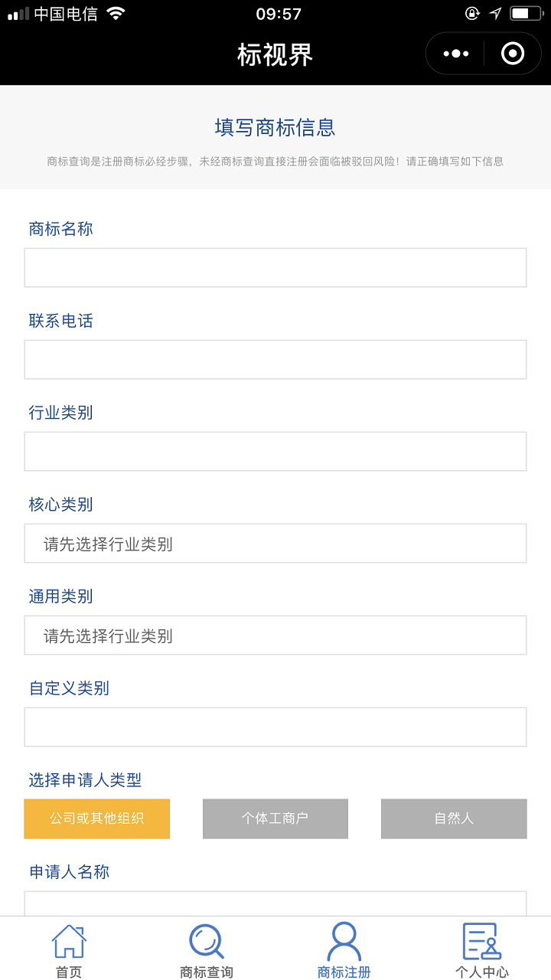The height and width of the screenshot is (980, 551).
Task: Focus the 联系电话 input field
Action: pos(275,360)
